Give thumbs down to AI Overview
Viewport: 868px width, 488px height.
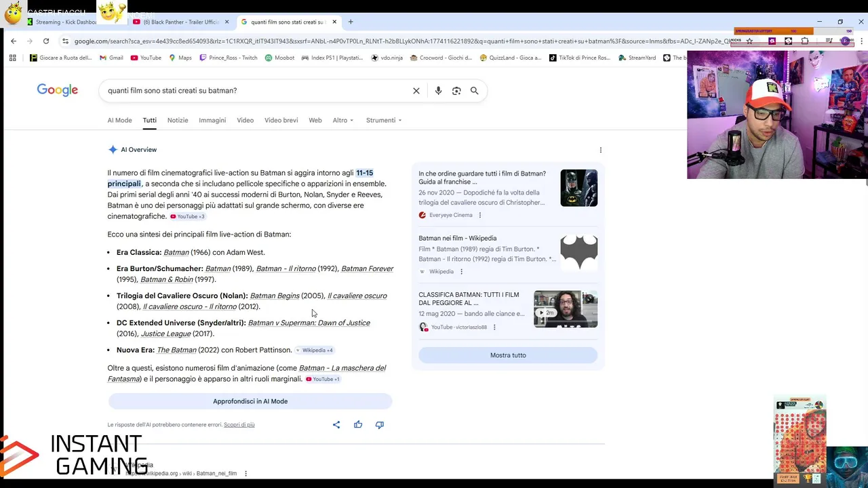(x=380, y=425)
